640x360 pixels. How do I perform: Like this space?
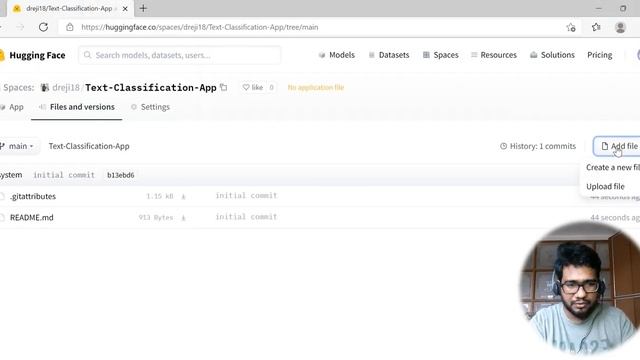pos(253,87)
